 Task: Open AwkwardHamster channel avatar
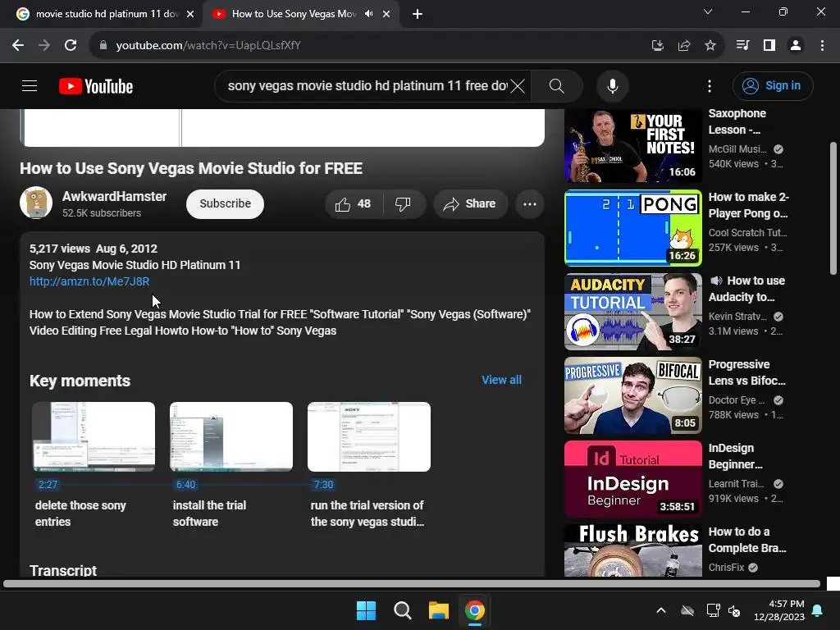click(36, 203)
